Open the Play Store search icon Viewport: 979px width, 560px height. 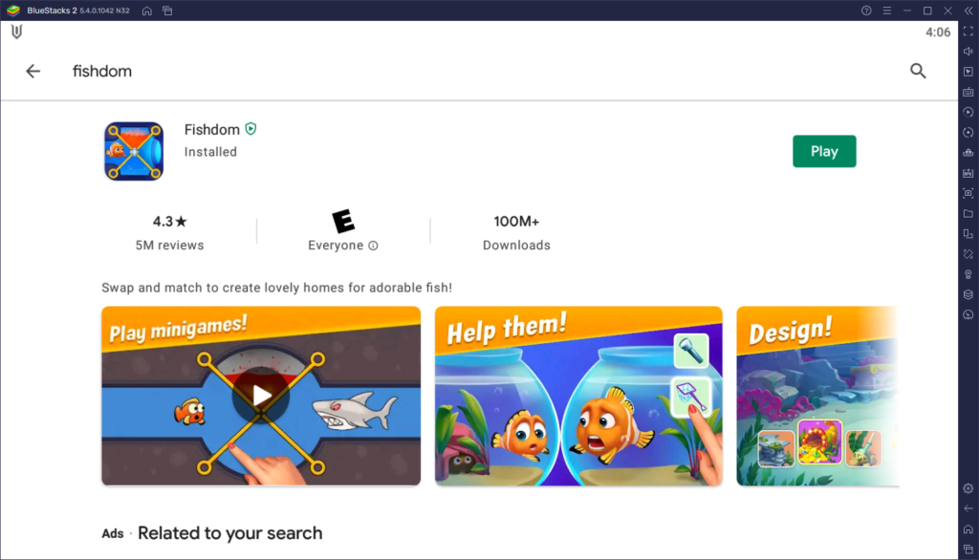tap(918, 71)
